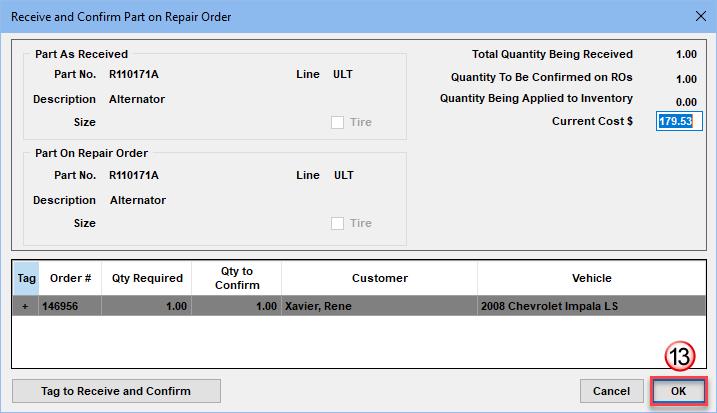Click Qty Required value in order row
Screen dimensions: 717x413
click(146, 307)
